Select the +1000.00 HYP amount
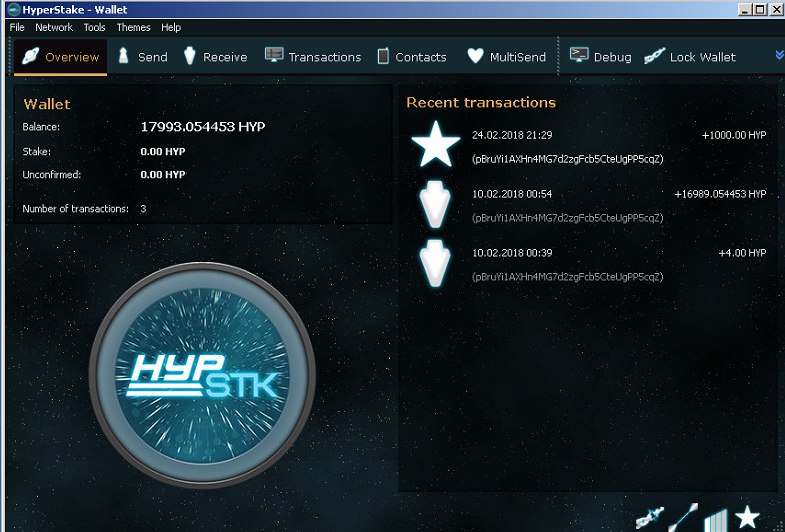 [733, 135]
